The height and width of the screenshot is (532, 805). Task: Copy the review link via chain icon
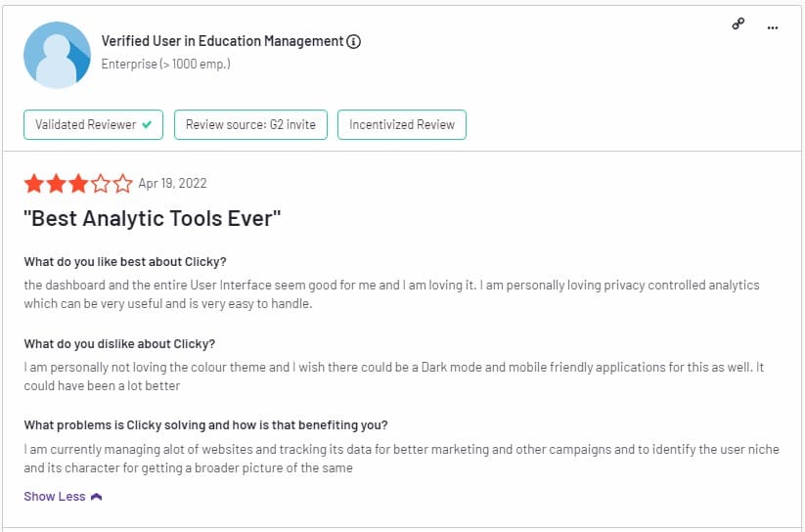point(738,23)
